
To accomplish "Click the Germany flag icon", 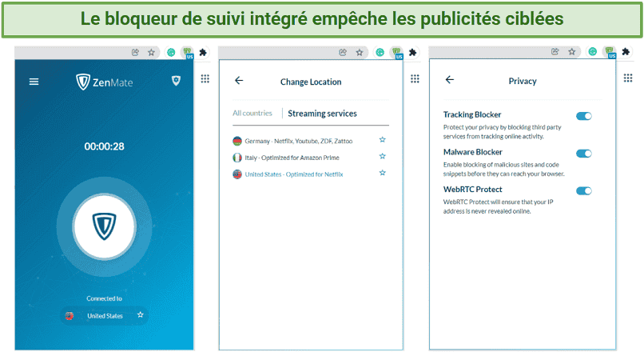I will [237, 141].
